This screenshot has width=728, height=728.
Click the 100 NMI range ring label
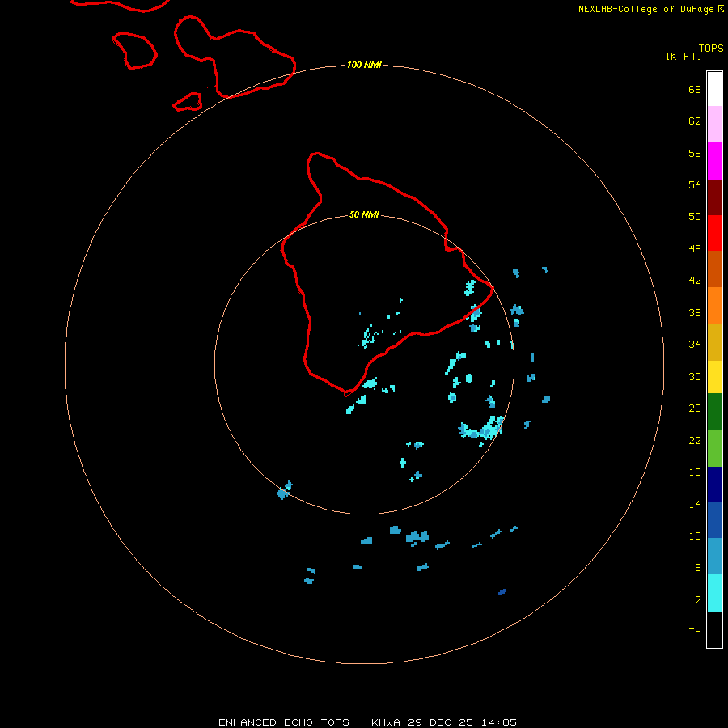pos(364,65)
